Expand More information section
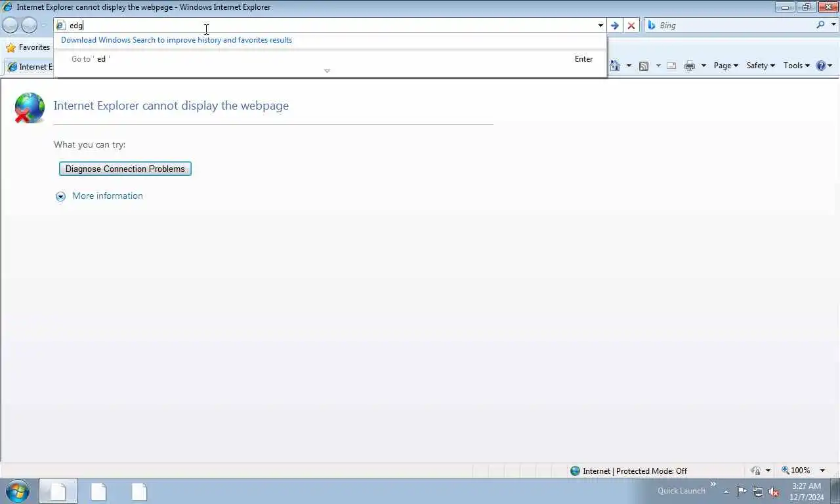This screenshot has height=504, width=840. point(60,196)
